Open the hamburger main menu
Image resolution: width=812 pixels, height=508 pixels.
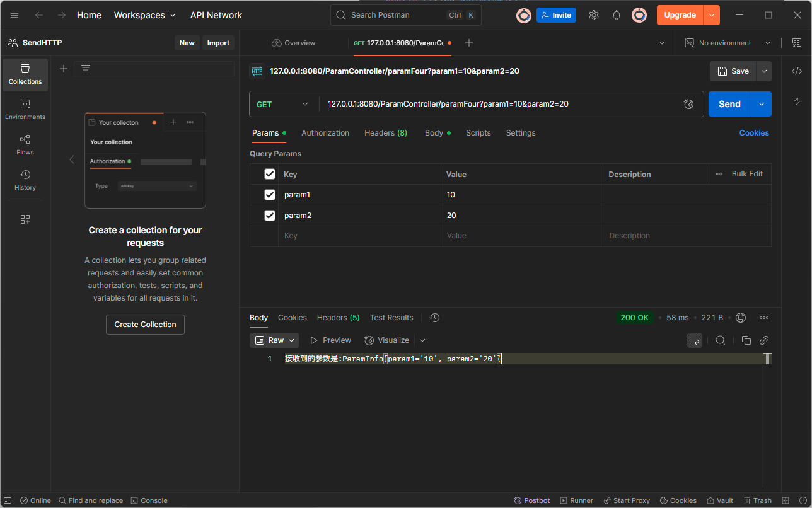tap(14, 15)
